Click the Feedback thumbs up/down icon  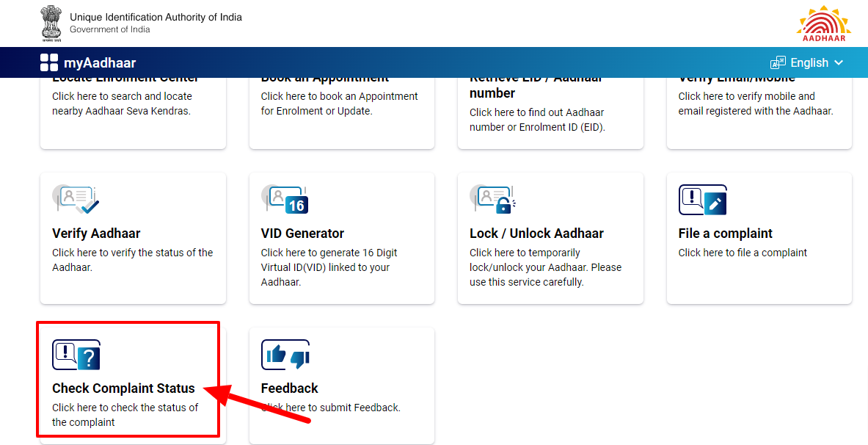tap(285, 355)
